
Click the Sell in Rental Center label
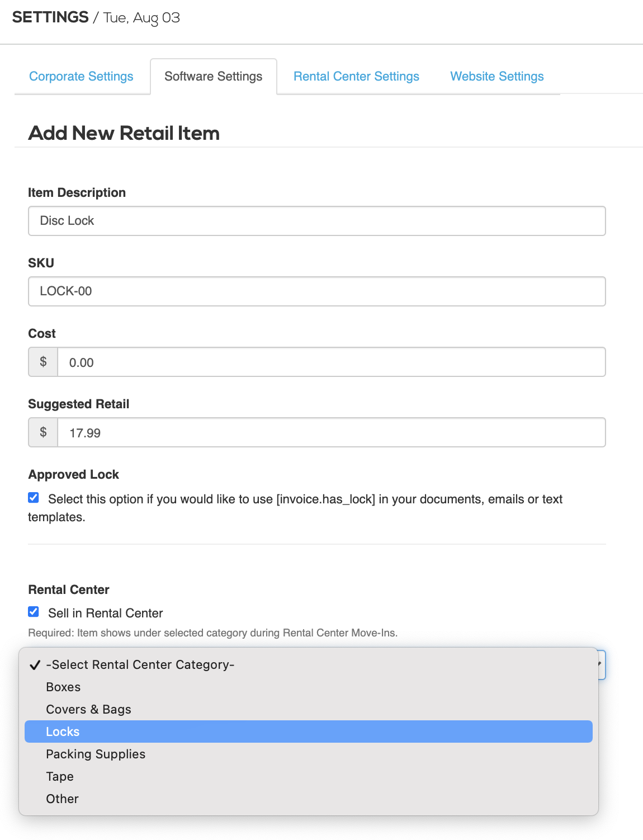(106, 613)
